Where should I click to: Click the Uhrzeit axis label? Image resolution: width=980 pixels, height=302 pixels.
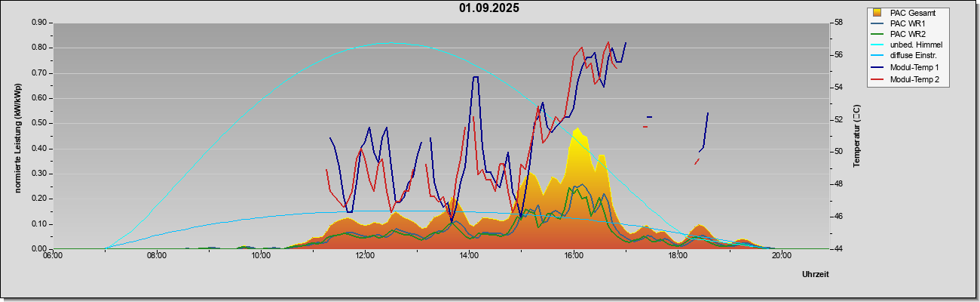(816, 275)
